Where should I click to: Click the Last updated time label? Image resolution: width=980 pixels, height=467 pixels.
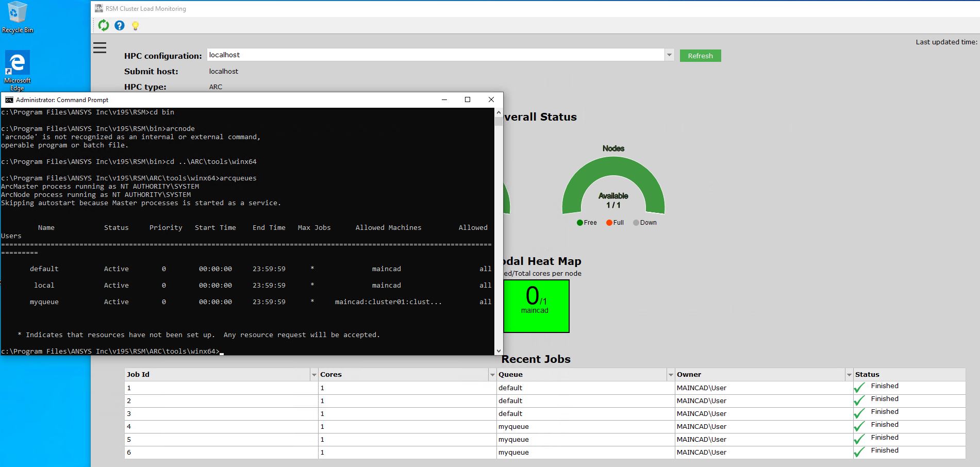click(x=946, y=42)
